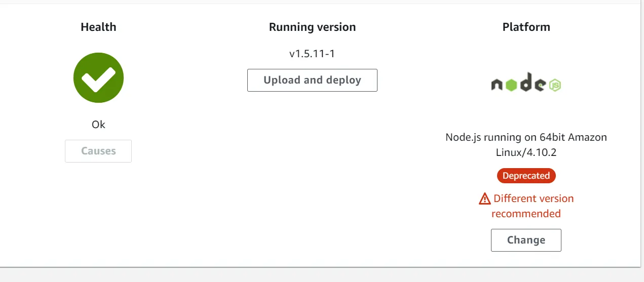This screenshot has height=282, width=644.
Task: Click the Node.js platform logo
Action: pos(526,84)
